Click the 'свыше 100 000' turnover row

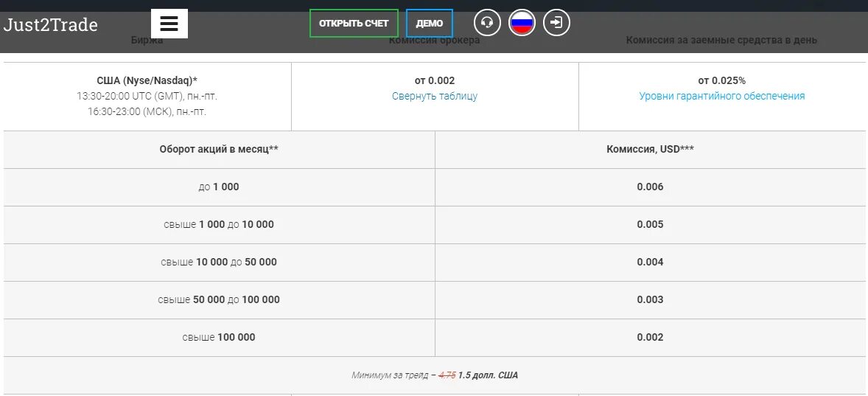[x=219, y=337]
